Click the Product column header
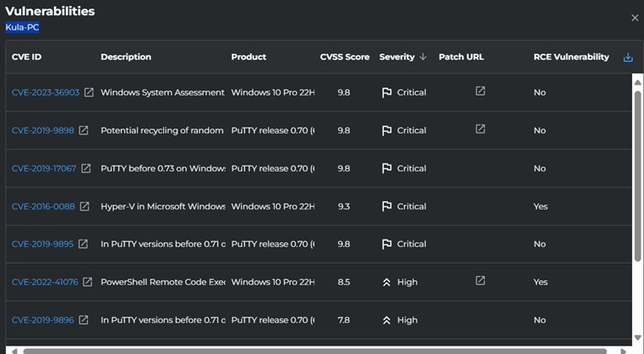This screenshot has width=644, height=354. point(248,57)
